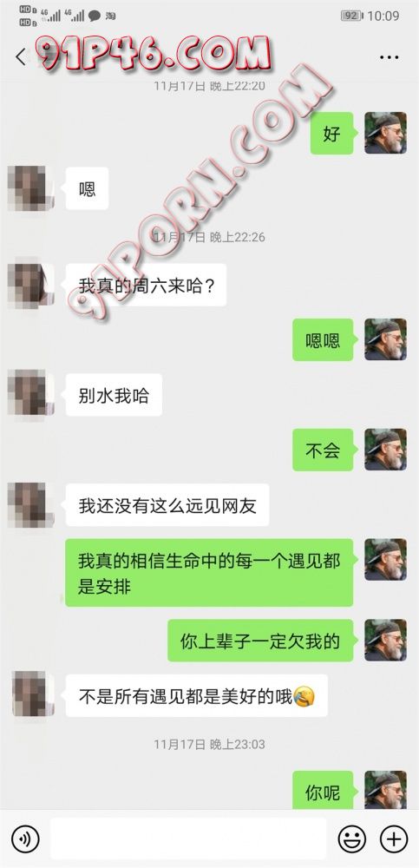Screen dimensions: 419x868
Task: Select the message 我还没有这么远见网友
Action: tap(167, 505)
